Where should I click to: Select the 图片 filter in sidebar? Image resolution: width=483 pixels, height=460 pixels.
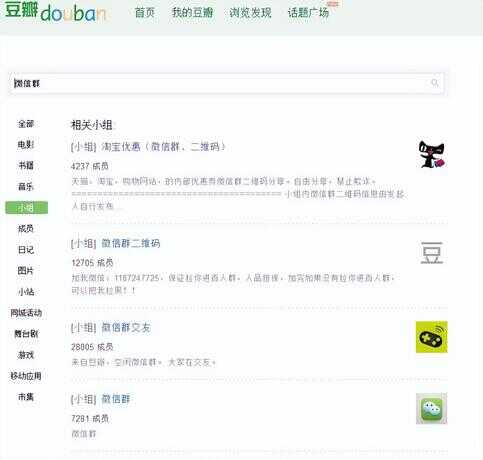[26, 271]
